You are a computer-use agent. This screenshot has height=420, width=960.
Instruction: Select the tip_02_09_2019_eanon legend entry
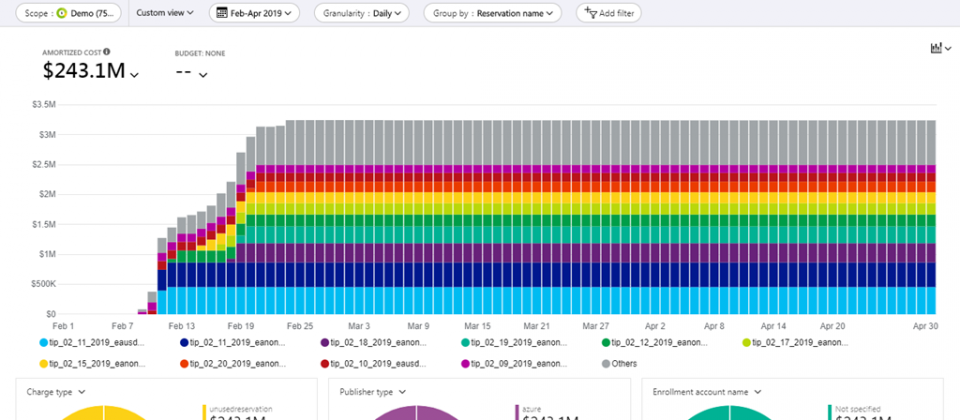pyautogui.click(x=515, y=364)
